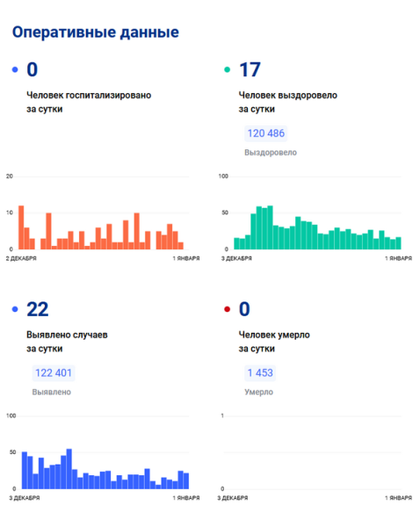Select the total recovered badge 120 486
Screen dimensions: 420x527
[265, 134]
